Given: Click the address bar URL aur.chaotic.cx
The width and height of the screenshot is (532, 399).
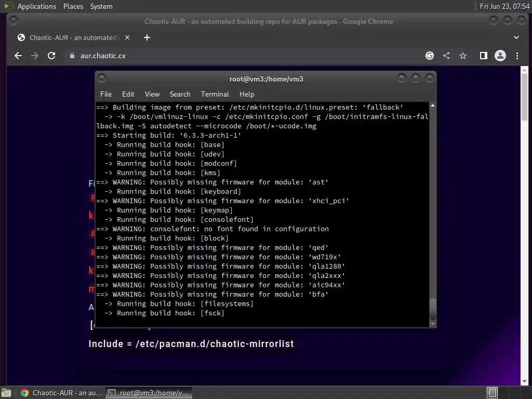Looking at the screenshot, I should (103, 56).
